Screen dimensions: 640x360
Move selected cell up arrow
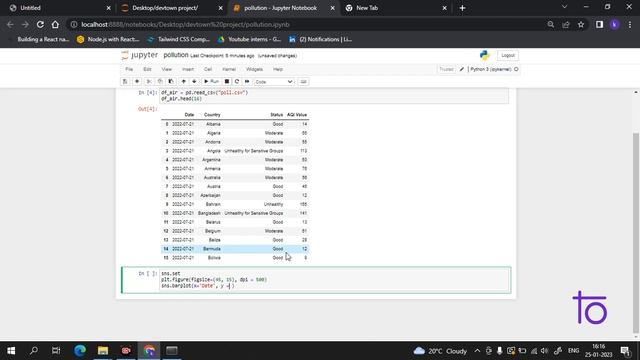click(183, 82)
